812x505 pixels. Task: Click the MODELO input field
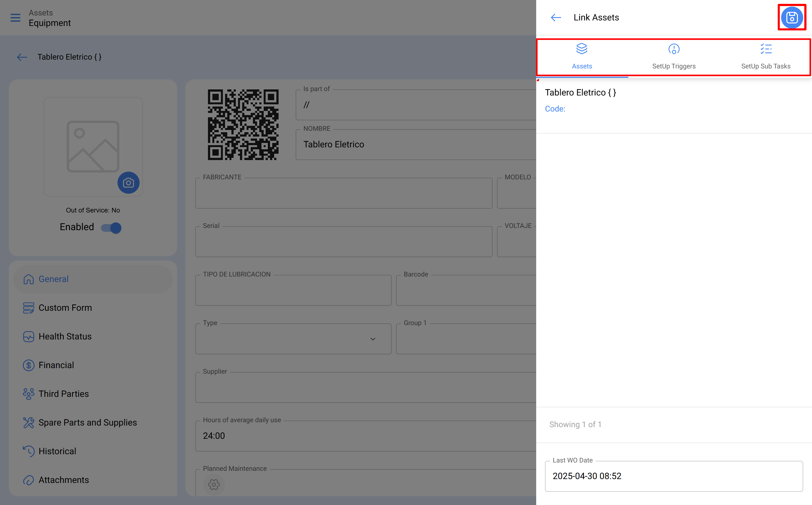pyautogui.click(x=517, y=193)
